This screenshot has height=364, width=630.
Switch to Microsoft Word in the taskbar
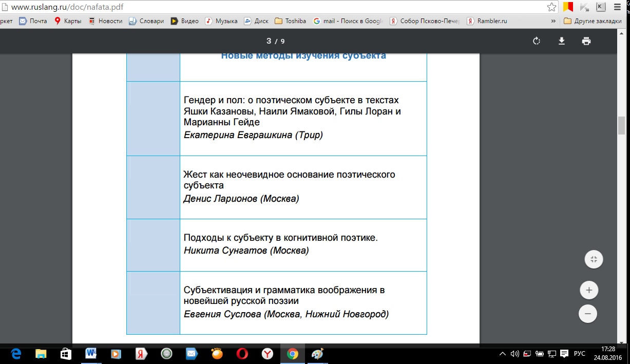click(x=91, y=354)
